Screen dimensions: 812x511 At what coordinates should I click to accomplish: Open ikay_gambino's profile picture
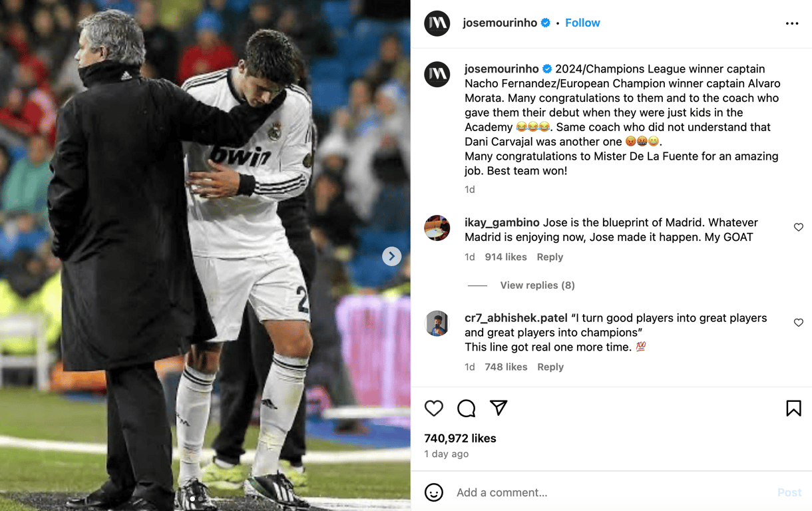point(437,228)
